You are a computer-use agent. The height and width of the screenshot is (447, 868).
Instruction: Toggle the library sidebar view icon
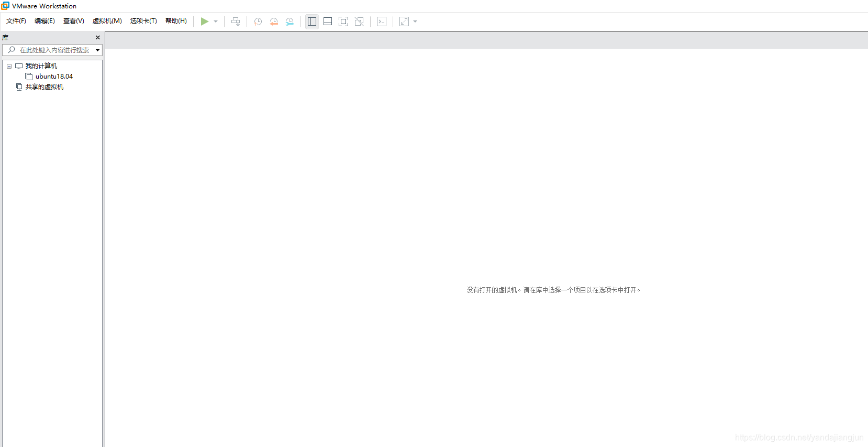(x=312, y=21)
